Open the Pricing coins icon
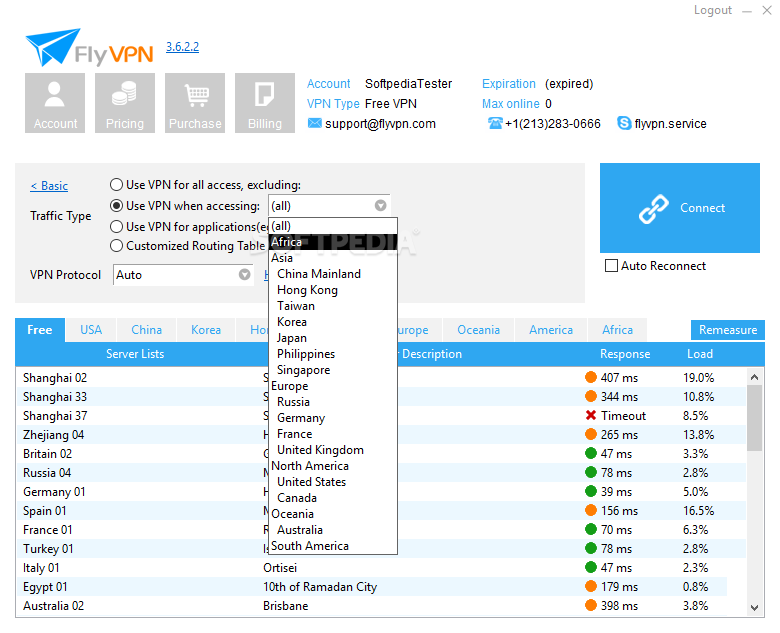The image size is (780, 633). 125,103
